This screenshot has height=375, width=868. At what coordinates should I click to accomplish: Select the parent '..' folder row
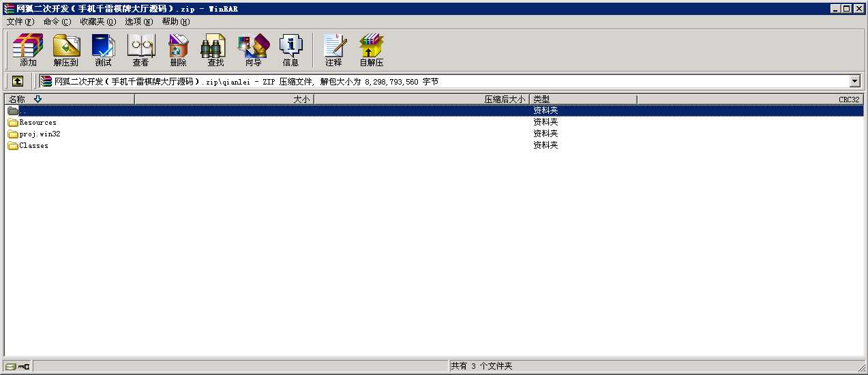434,110
